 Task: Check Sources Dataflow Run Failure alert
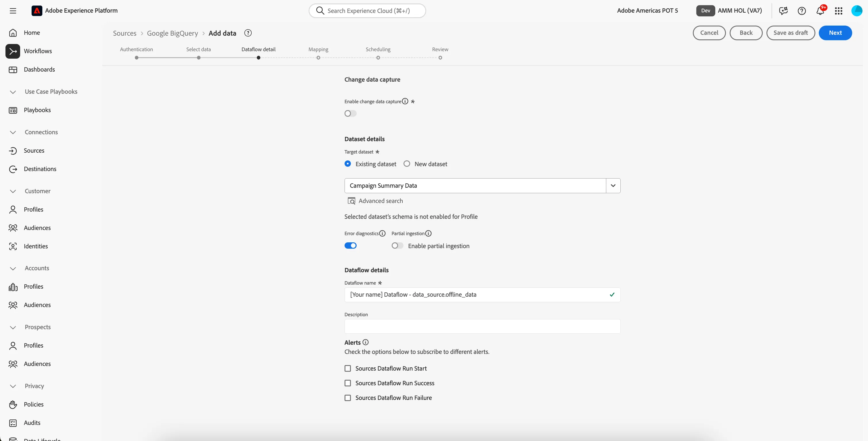(348, 398)
